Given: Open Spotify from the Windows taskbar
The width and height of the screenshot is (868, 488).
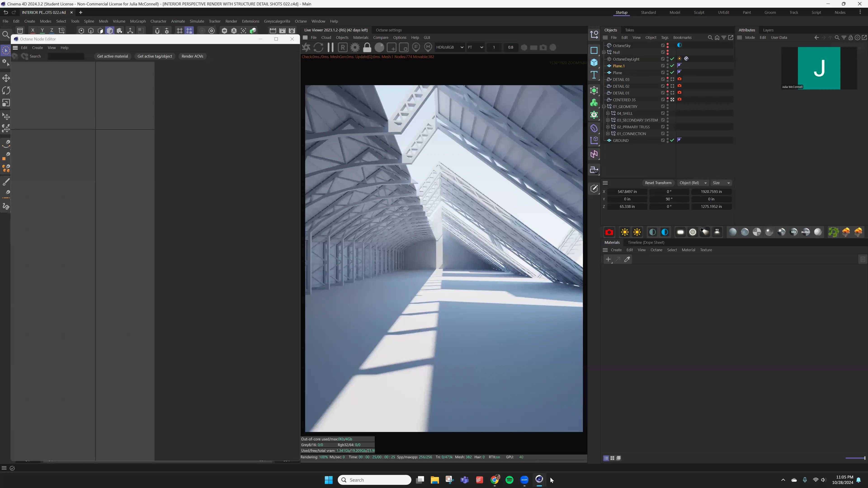Looking at the screenshot, I should 509,480.
